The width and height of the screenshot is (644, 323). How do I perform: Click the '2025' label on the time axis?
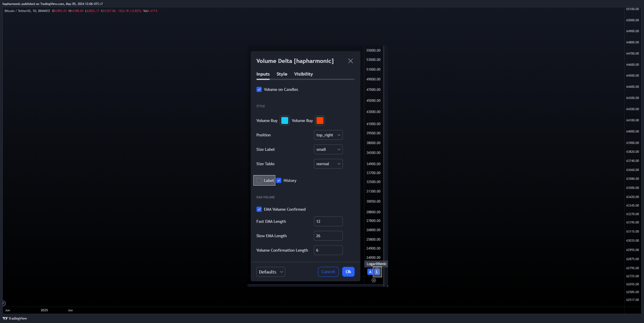(x=44, y=310)
